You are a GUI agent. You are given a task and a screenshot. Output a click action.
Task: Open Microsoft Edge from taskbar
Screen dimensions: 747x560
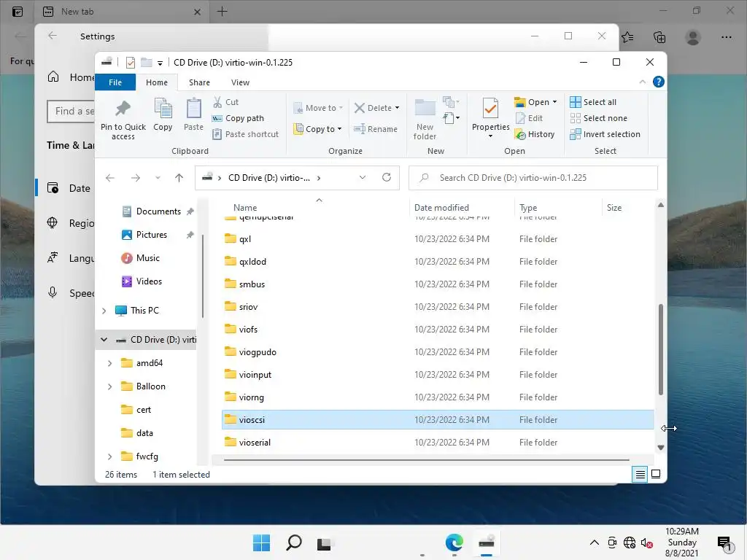(454, 542)
